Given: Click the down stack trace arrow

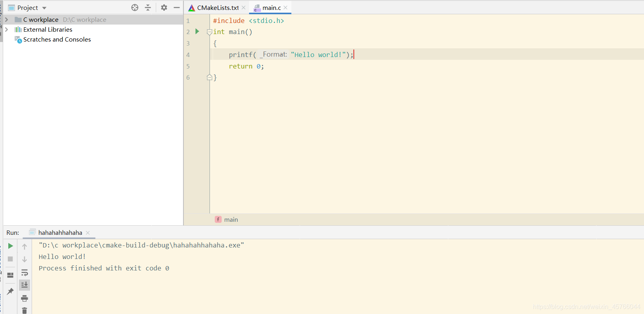Looking at the screenshot, I should 25,259.
